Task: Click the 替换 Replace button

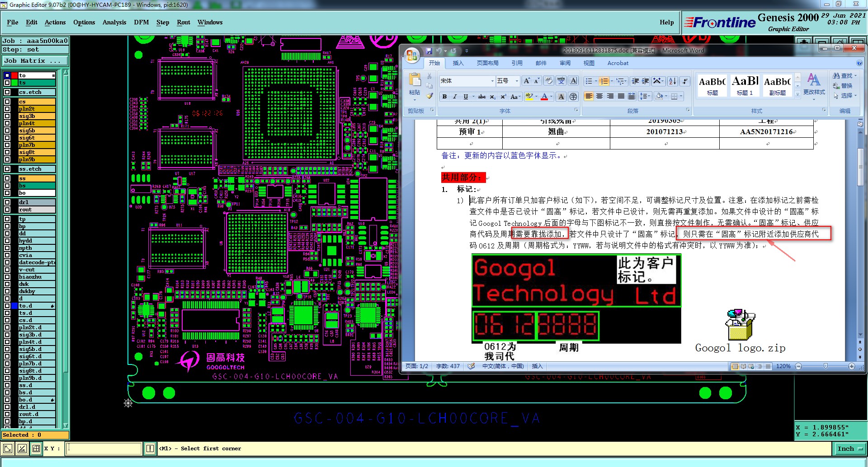Action: pos(843,86)
